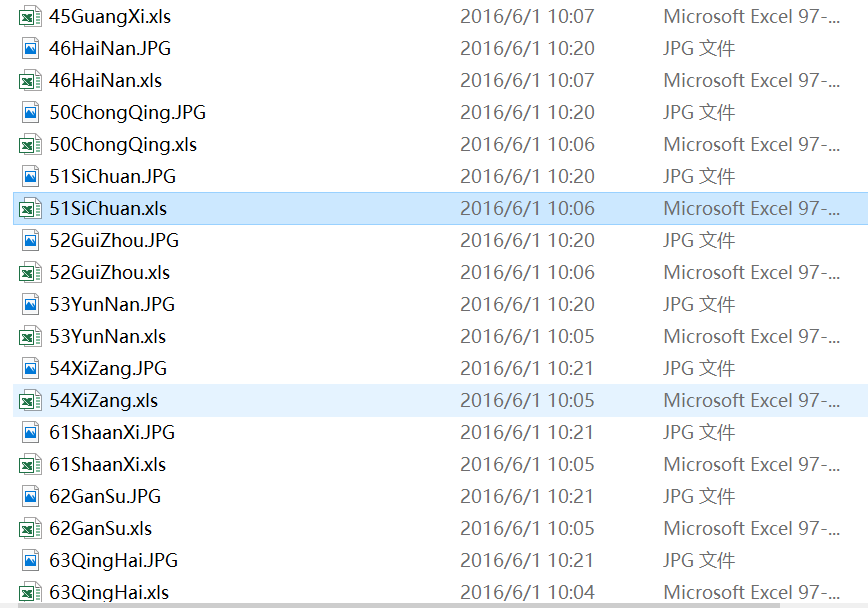Image resolution: width=868 pixels, height=608 pixels.
Task: Click the Excel icon beside 63QingHai.xls
Action: coord(29,592)
